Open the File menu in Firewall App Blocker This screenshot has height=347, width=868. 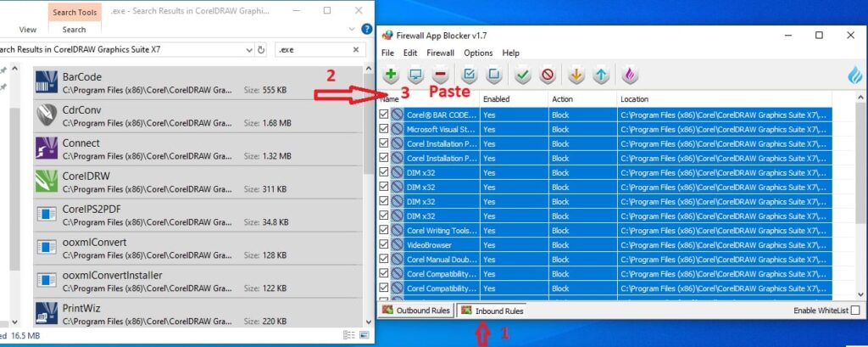coord(387,53)
